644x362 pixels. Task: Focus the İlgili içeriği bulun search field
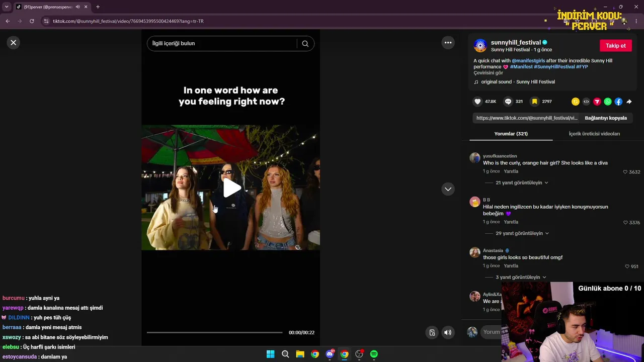pos(222,43)
